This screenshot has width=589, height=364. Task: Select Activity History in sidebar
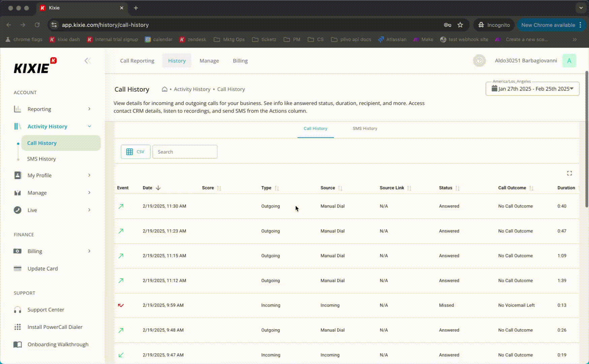point(47,126)
